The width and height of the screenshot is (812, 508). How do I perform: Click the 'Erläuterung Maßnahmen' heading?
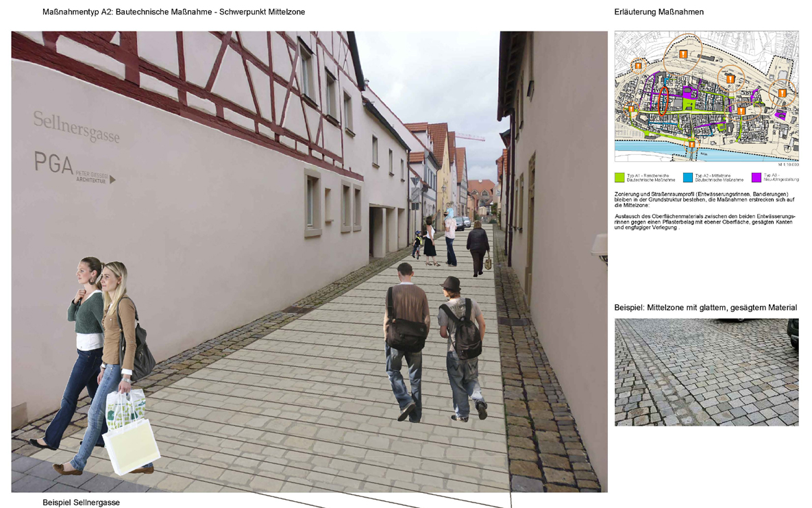tap(659, 12)
